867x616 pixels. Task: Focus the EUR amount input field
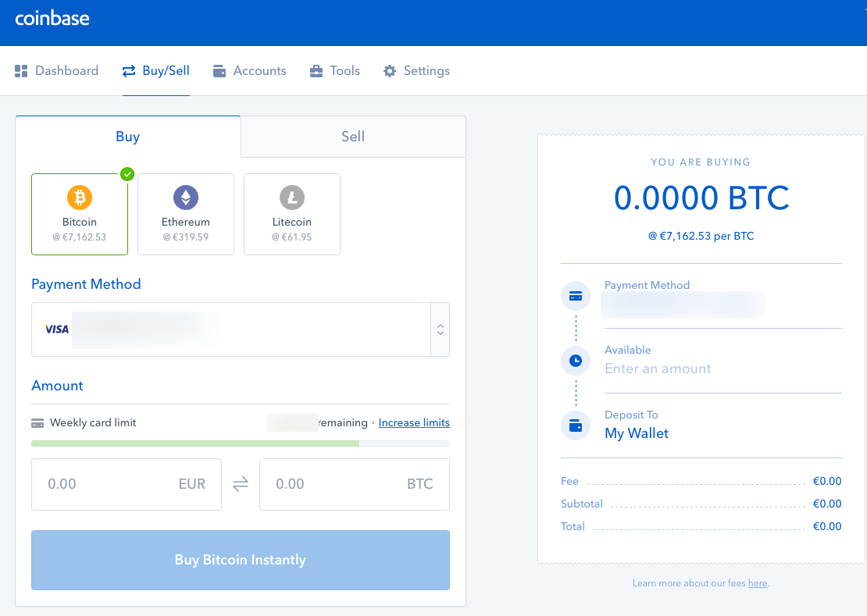(127, 485)
